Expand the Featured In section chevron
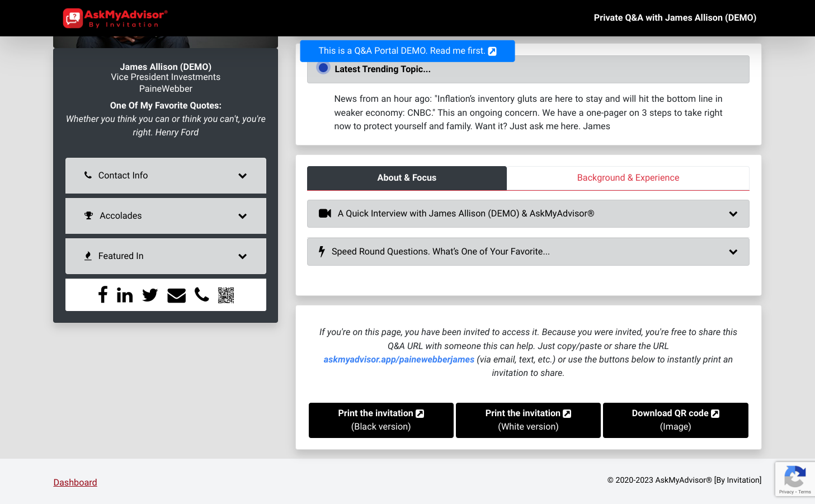This screenshot has height=504, width=815. [242, 256]
